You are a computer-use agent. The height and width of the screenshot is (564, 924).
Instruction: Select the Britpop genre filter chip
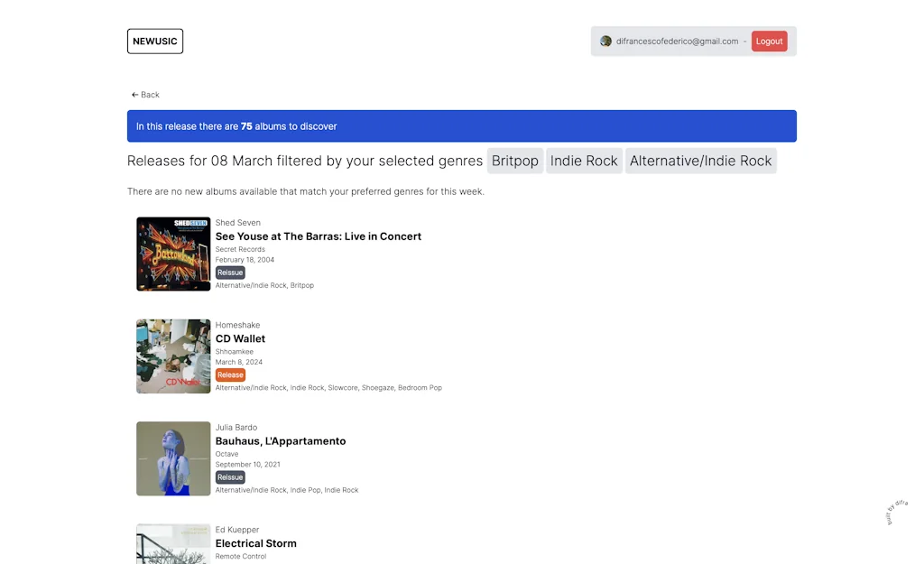514,161
